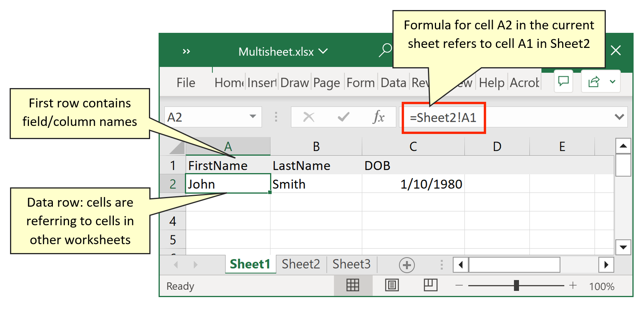
Task: Click the vertical scrollbar thumb
Action: click(x=623, y=165)
